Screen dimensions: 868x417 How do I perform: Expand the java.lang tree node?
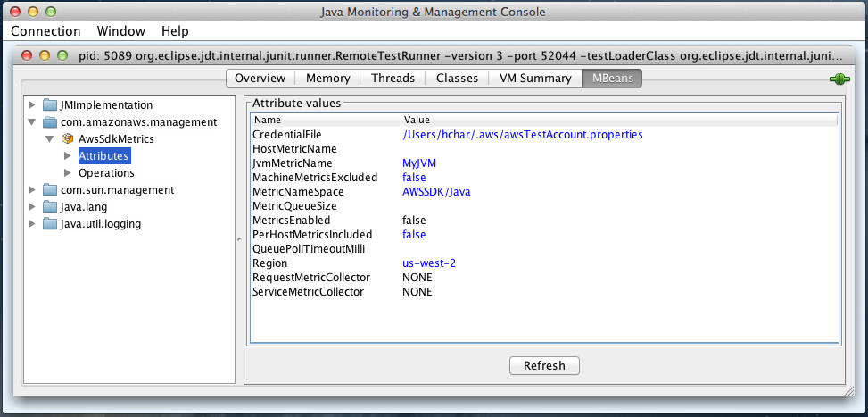(x=31, y=207)
